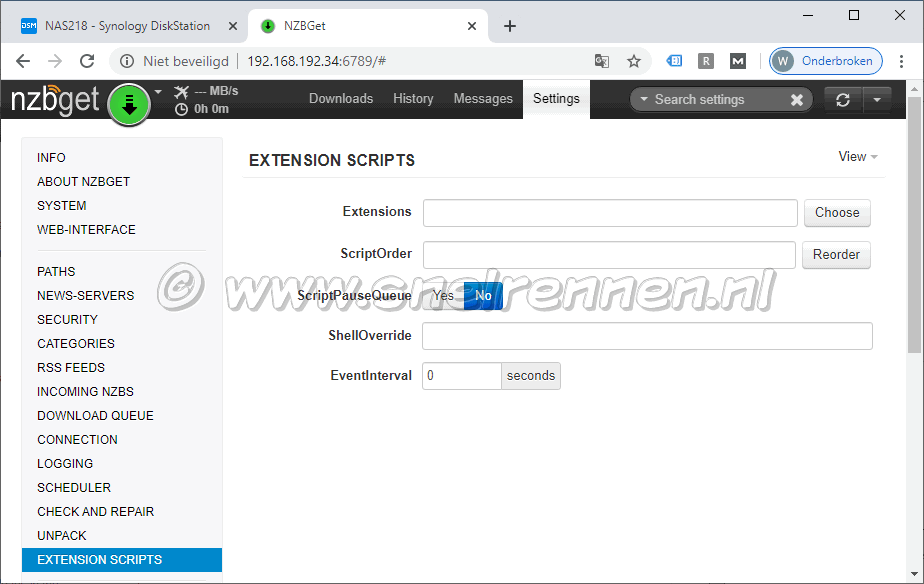The height and width of the screenshot is (584, 924).
Task: Open RSS FEEDS settings section
Action: tap(71, 368)
